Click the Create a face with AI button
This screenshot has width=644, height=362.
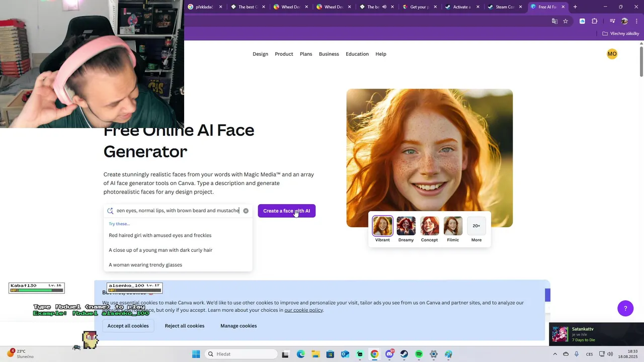click(287, 211)
